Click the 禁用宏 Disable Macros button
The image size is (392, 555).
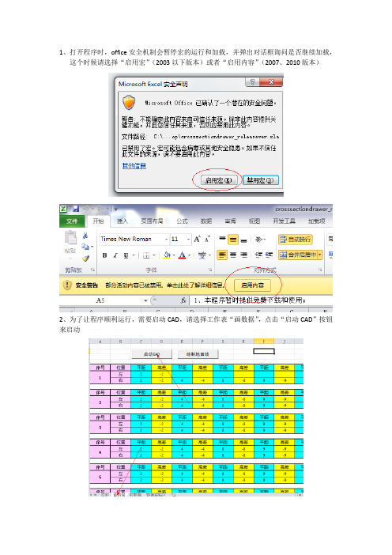[x=260, y=180]
